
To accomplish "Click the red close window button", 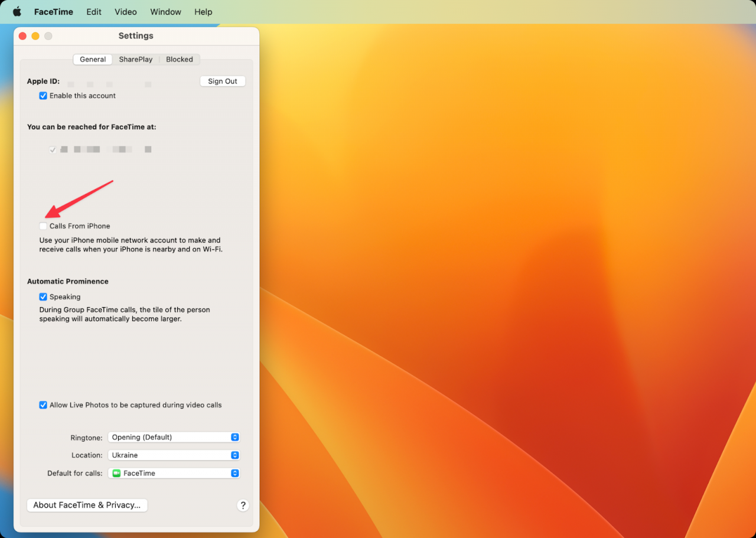I will tap(22, 36).
